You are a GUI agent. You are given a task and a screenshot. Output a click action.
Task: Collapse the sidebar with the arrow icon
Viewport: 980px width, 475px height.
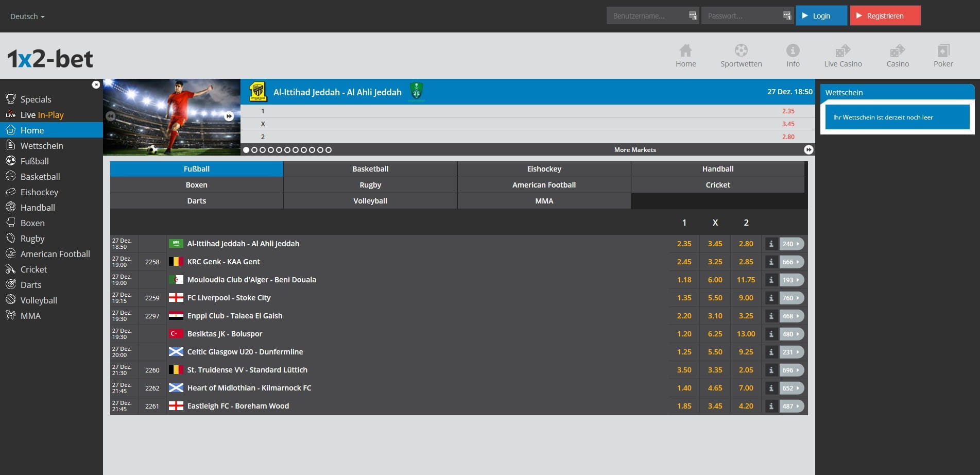96,84
